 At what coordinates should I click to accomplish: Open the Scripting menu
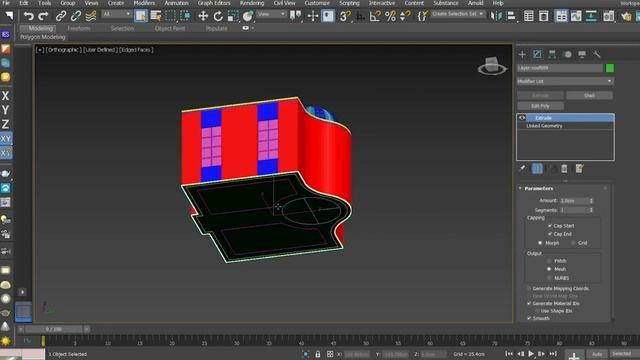click(x=349, y=3)
